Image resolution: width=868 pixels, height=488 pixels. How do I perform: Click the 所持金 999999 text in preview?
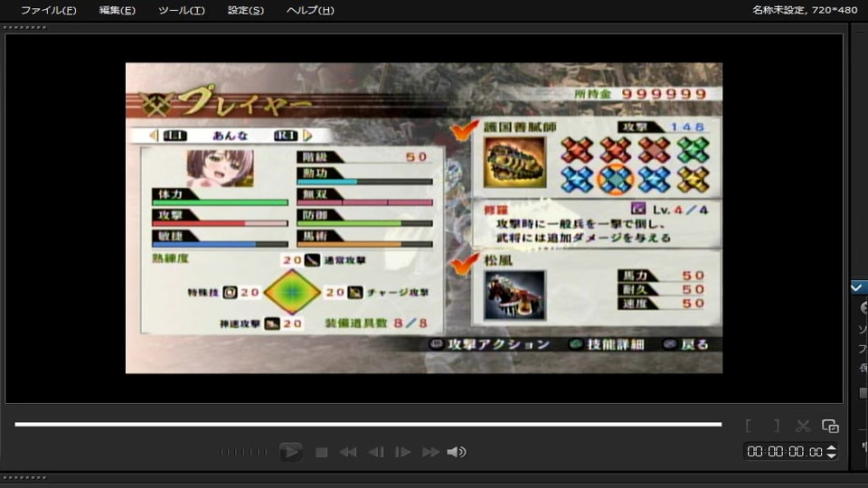tap(640, 93)
